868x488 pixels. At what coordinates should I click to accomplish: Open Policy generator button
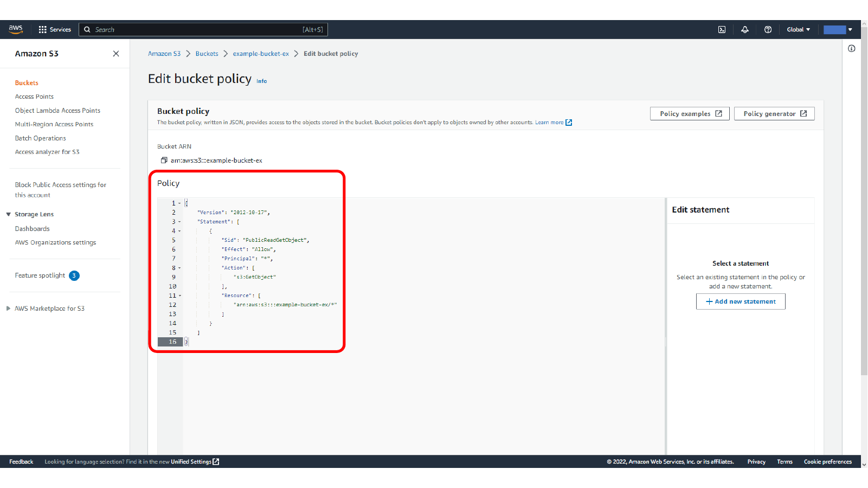[x=774, y=114]
